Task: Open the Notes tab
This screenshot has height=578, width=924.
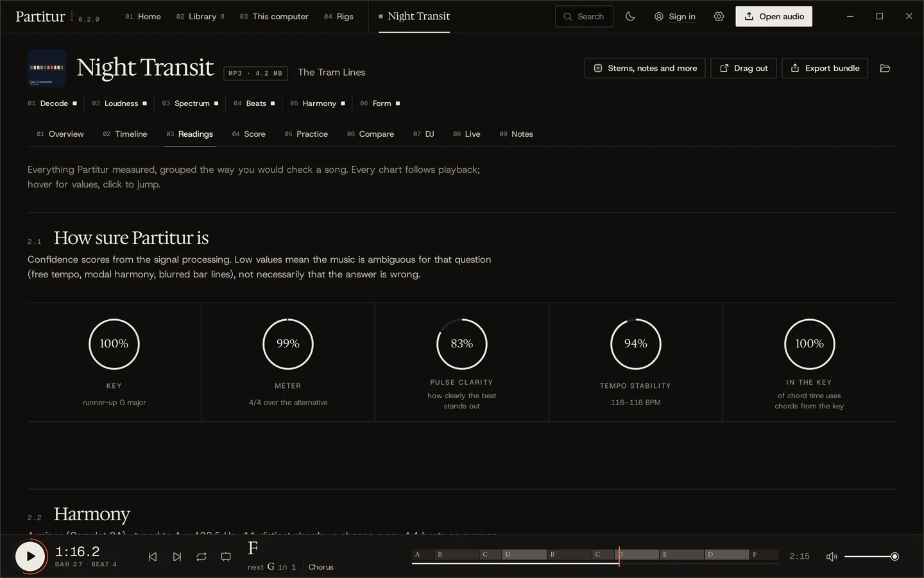Action: (x=517, y=134)
